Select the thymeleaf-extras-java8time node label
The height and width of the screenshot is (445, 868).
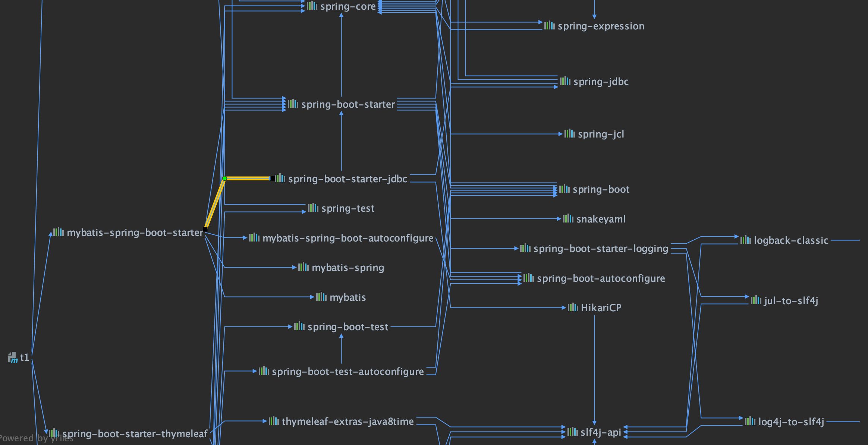pyautogui.click(x=347, y=422)
